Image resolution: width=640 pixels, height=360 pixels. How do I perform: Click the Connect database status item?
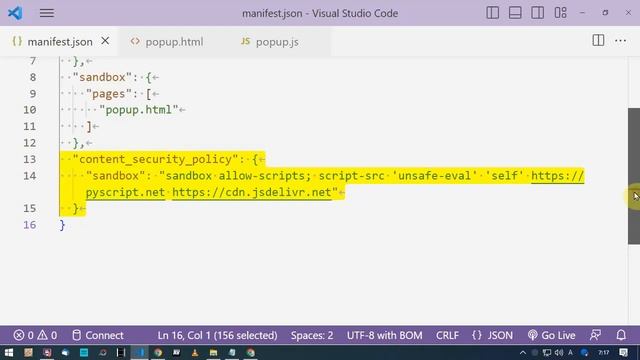98,336
